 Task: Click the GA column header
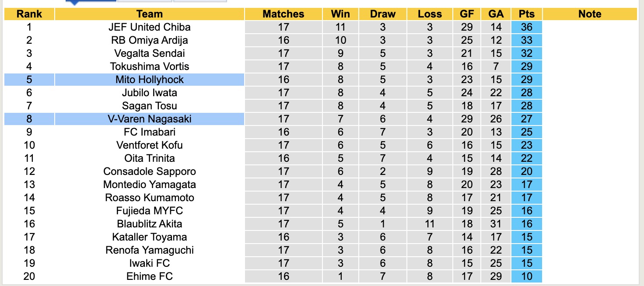coord(496,14)
